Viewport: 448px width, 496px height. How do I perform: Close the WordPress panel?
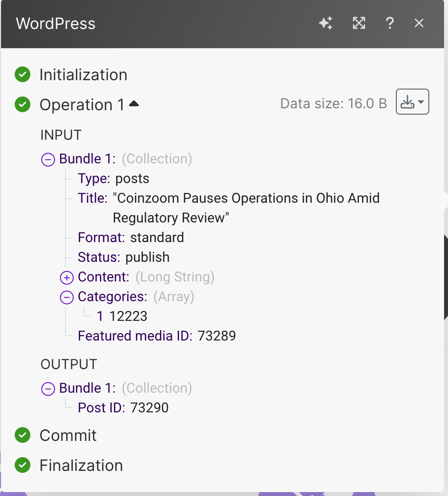pyautogui.click(x=419, y=23)
